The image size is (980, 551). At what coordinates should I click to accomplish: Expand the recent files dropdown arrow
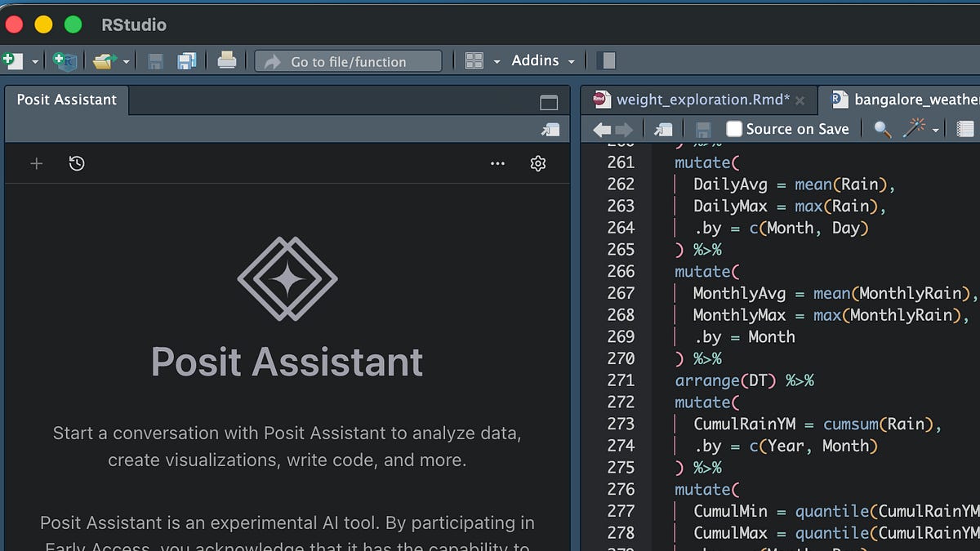click(x=127, y=61)
